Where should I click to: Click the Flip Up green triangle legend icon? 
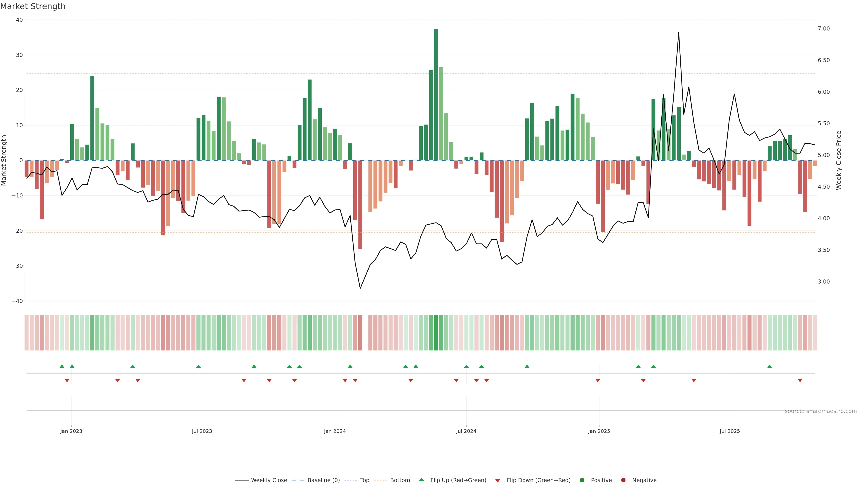click(421, 480)
